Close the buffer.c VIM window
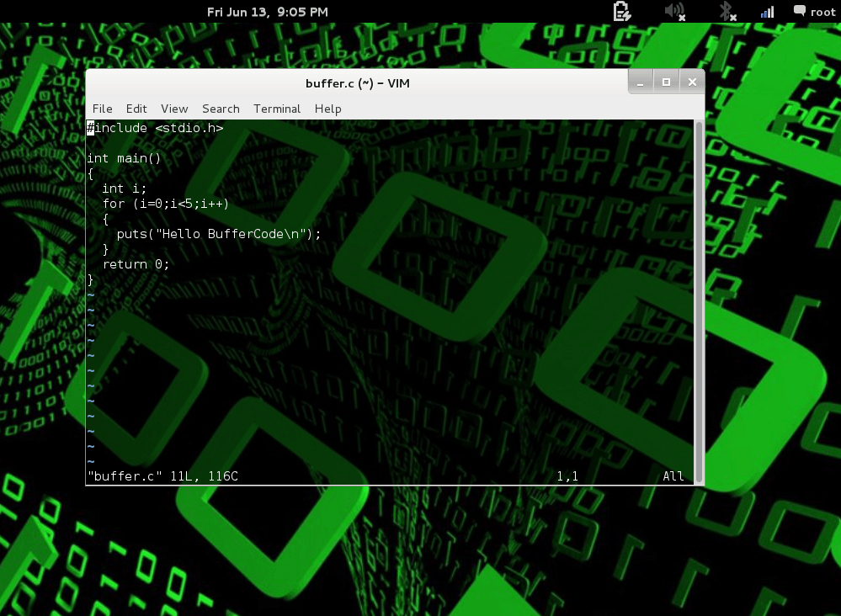Screen dimensions: 841x616 tap(692, 82)
